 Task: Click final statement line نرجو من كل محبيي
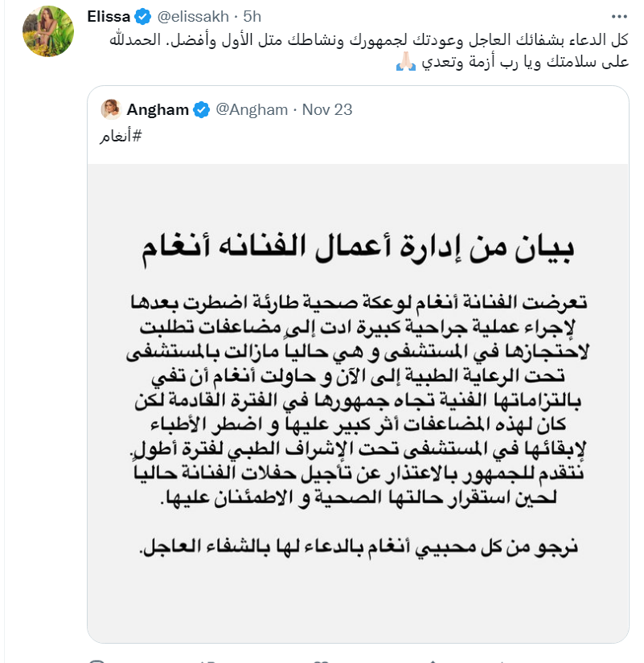pos(359,546)
